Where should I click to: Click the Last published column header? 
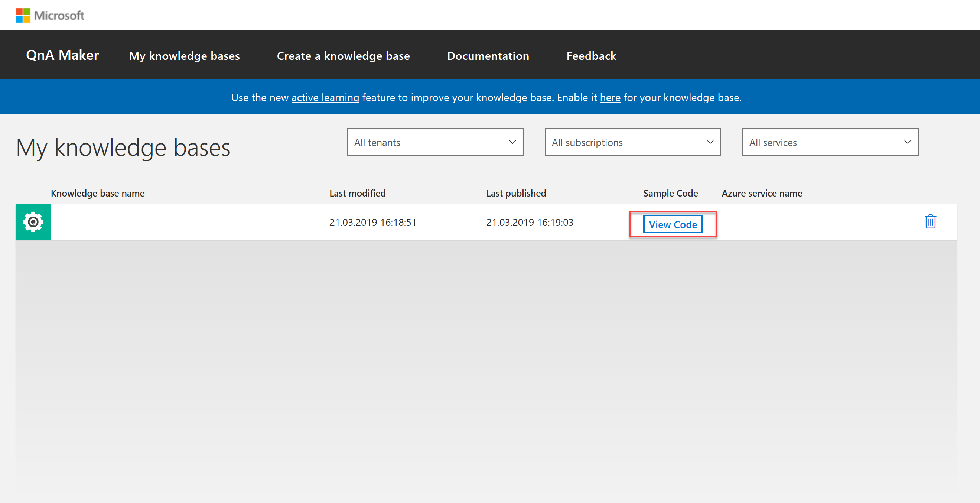(515, 193)
